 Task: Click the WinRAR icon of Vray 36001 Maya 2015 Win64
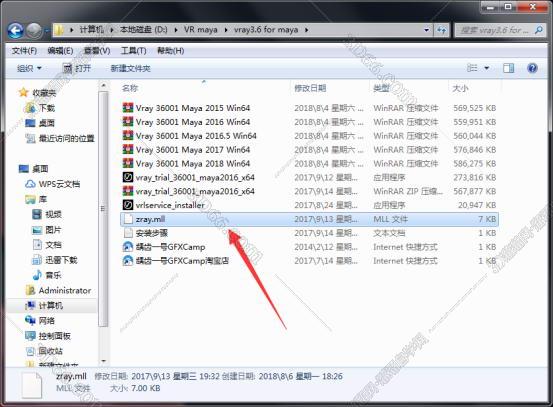[127, 108]
